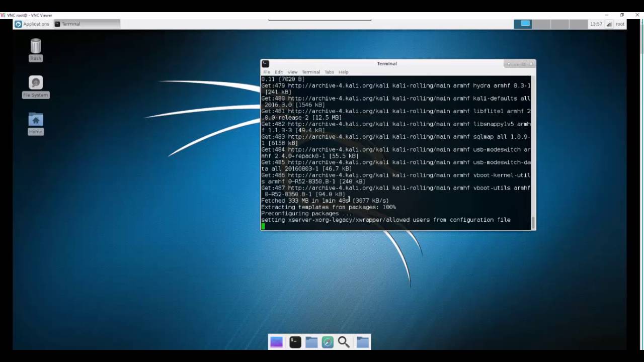
Task: Click the 'setting xserver-xorg-legacy' line in terminal
Action: point(386,220)
